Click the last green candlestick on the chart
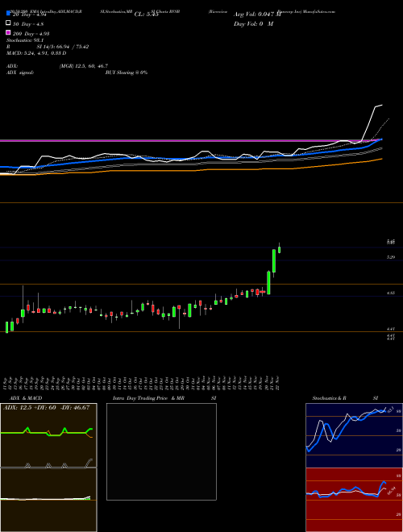Screen dimensions: 403x532 pyautogui.click(x=279, y=249)
